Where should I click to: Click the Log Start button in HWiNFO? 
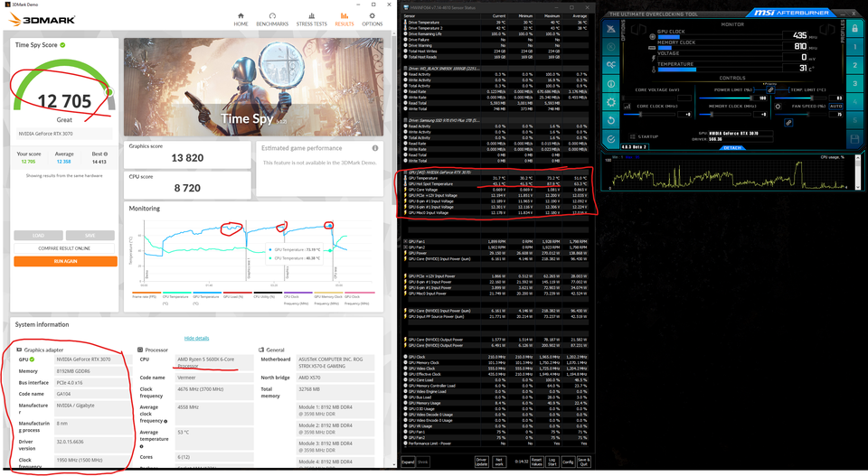tap(552, 462)
